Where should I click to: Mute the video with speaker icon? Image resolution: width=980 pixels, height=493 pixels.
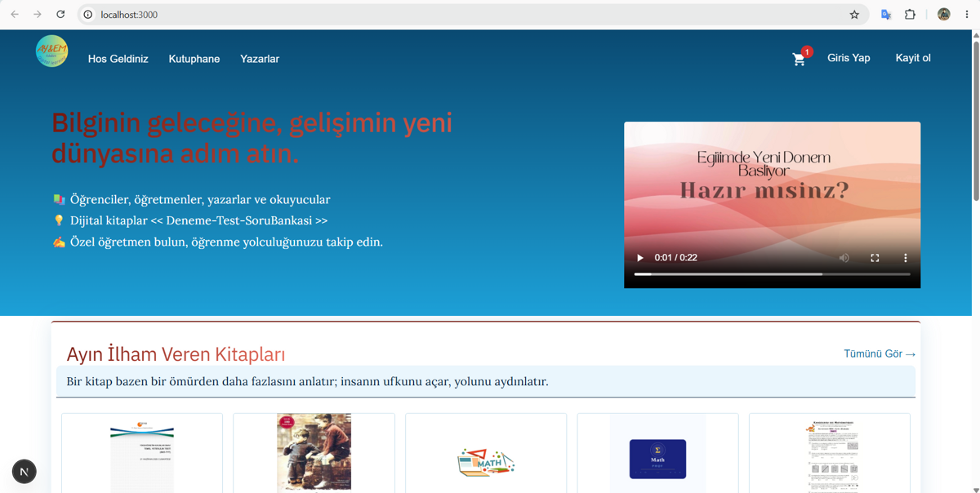point(844,258)
